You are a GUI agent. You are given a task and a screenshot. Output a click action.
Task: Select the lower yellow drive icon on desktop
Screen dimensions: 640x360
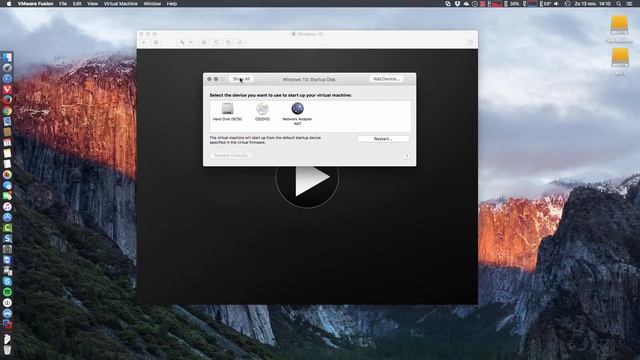620,58
